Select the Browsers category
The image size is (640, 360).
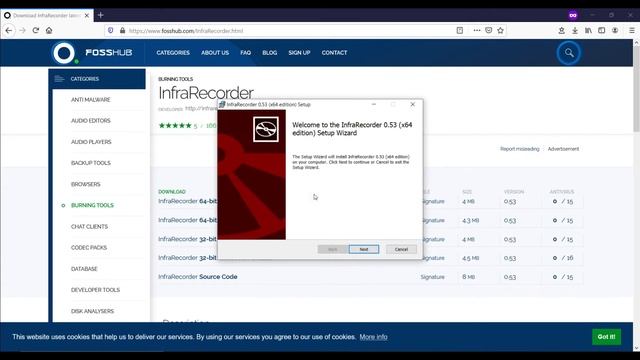click(x=85, y=184)
